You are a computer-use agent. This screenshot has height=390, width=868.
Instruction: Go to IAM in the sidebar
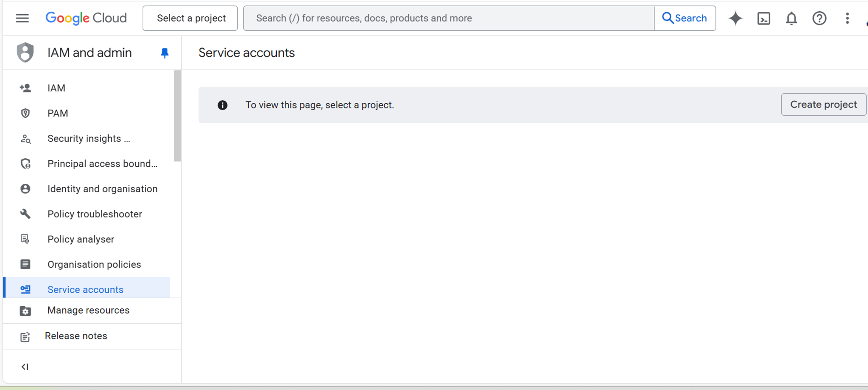56,88
